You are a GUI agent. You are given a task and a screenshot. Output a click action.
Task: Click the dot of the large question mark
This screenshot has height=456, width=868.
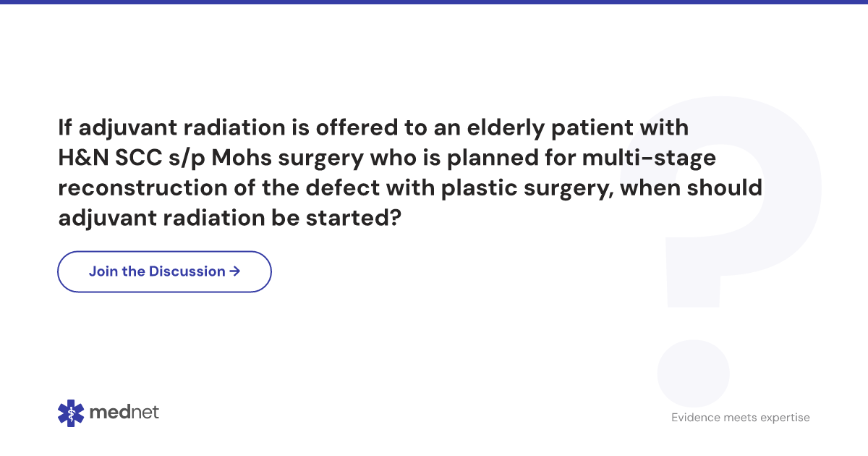pos(693,373)
